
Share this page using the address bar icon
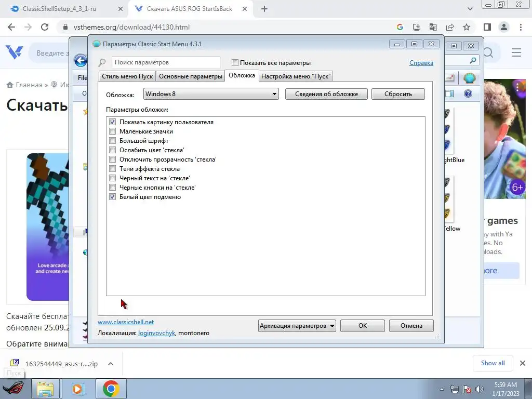(x=450, y=27)
